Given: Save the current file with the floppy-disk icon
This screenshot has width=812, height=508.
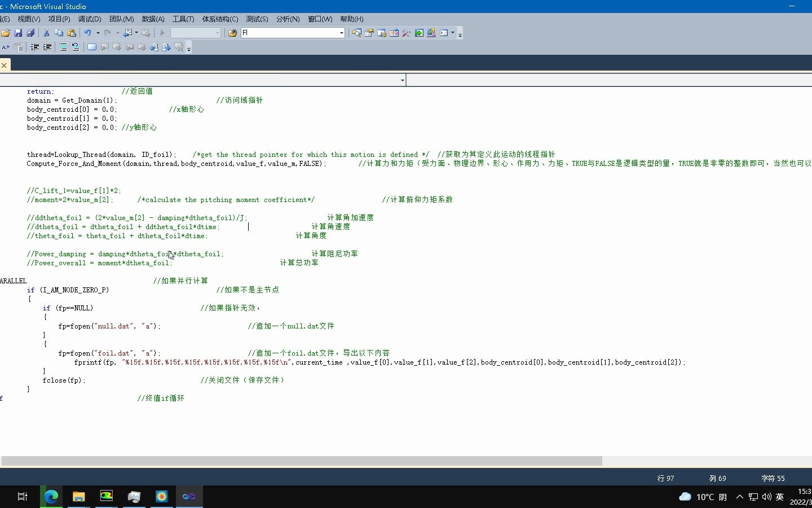Looking at the screenshot, I should click(18, 33).
